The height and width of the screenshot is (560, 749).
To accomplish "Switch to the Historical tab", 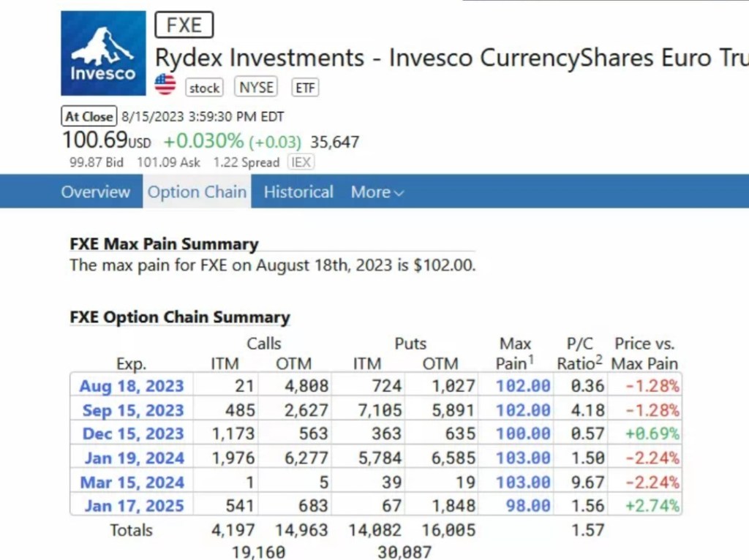I will (298, 192).
